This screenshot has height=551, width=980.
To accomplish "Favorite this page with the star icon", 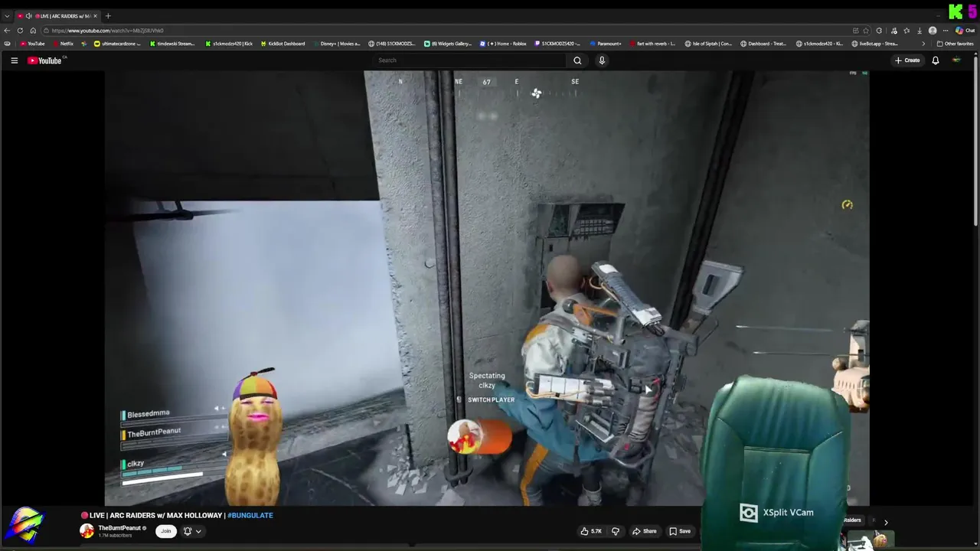I will pos(866,31).
